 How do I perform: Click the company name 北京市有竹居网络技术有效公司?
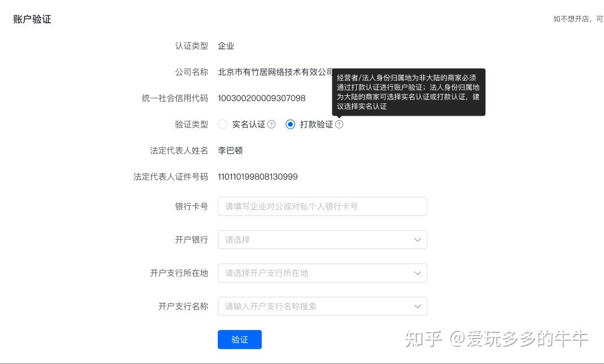(276, 72)
